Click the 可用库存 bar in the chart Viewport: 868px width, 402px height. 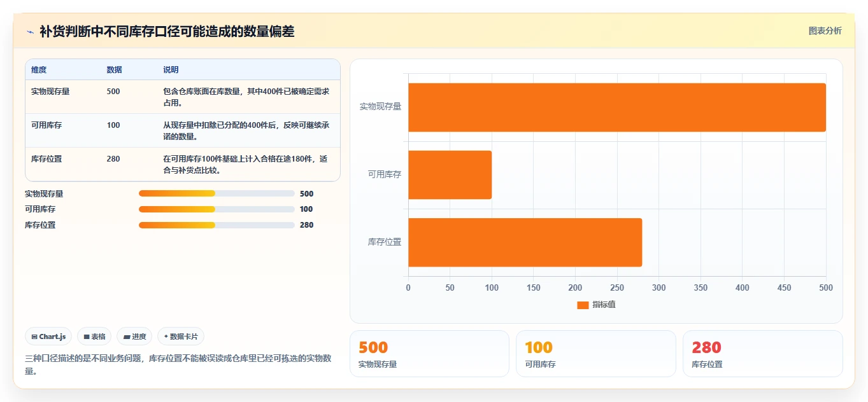tap(450, 175)
